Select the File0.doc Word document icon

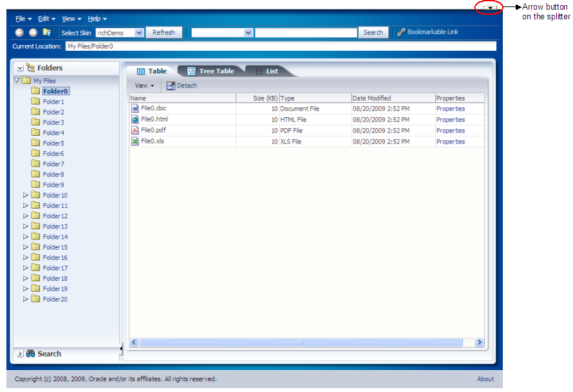pyautogui.click(x=135, y=109)
